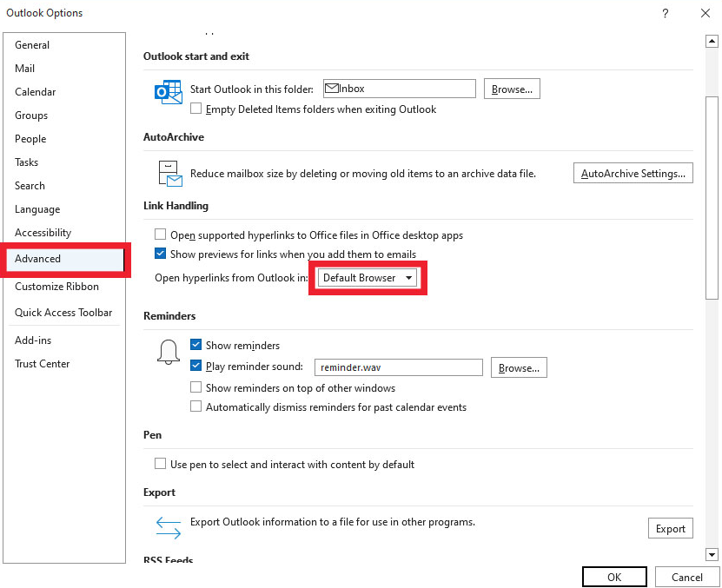Select the Calendar options category

pyautogui.click(x=64, y=91)
